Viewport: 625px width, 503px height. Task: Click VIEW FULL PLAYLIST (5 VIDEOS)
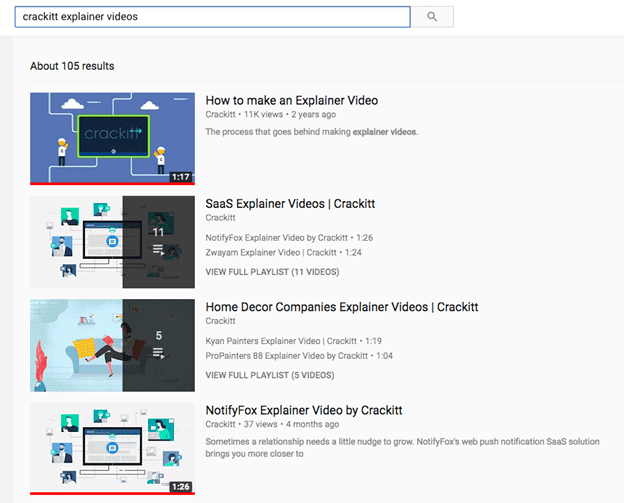click(x=270, y=375)
